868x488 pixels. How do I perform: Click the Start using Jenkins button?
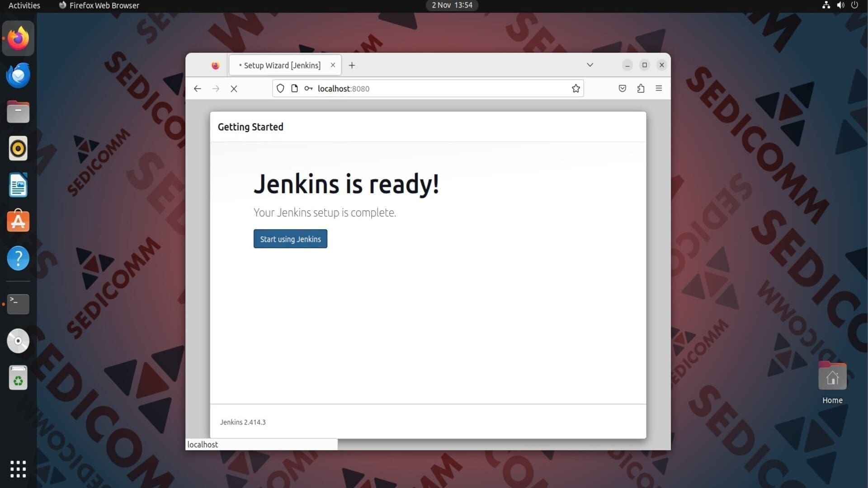click(290, 239)
